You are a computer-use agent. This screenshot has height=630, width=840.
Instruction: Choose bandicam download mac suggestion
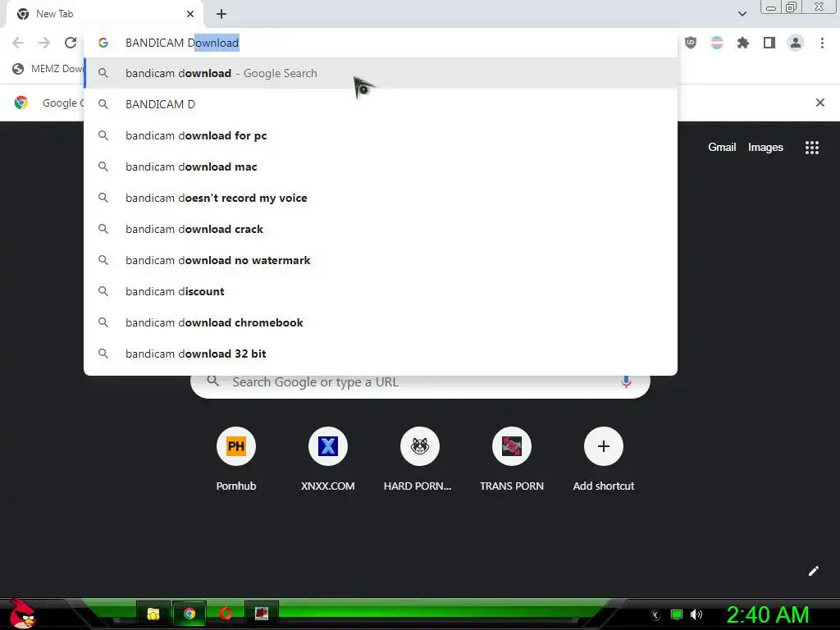coord(381,167)
